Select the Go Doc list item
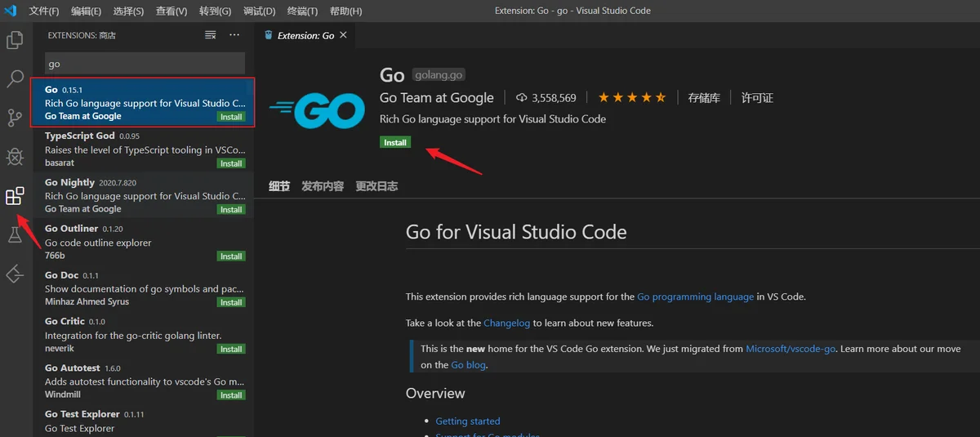The height and width of the screenshot is (437, 980). [x=143, y=288]
